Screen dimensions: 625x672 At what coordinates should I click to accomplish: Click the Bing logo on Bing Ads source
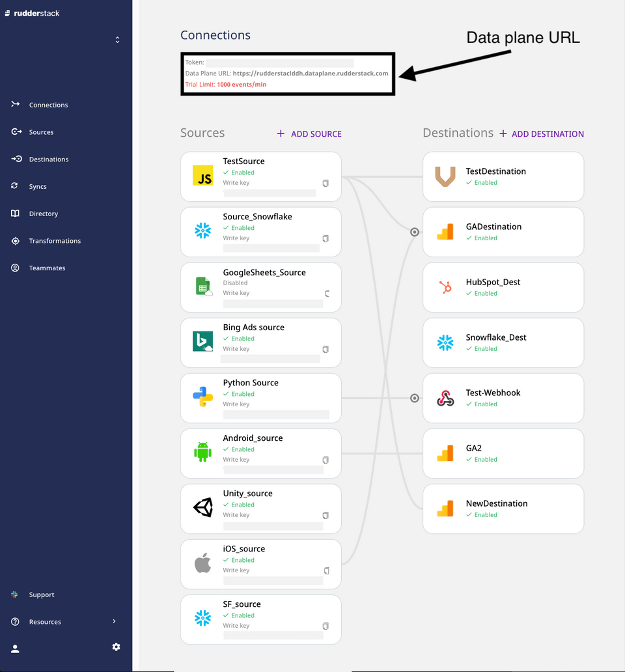(x=202, y=341)
